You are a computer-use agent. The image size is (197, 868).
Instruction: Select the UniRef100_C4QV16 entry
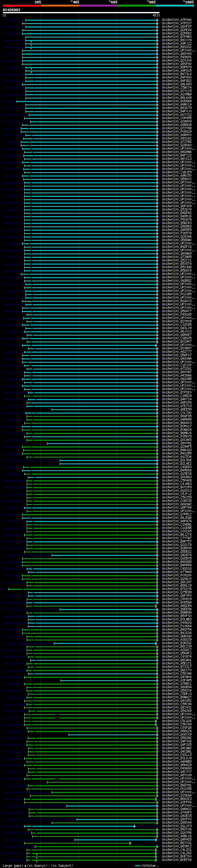tap(176, 568)
